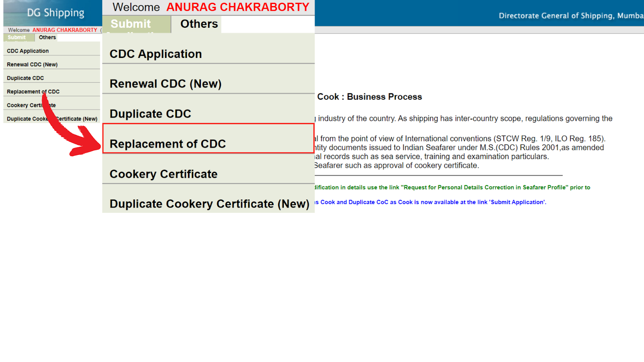Open CDC Application in the enlarged menu
Viewport: 644px width, 362px height.
[155, 53]
